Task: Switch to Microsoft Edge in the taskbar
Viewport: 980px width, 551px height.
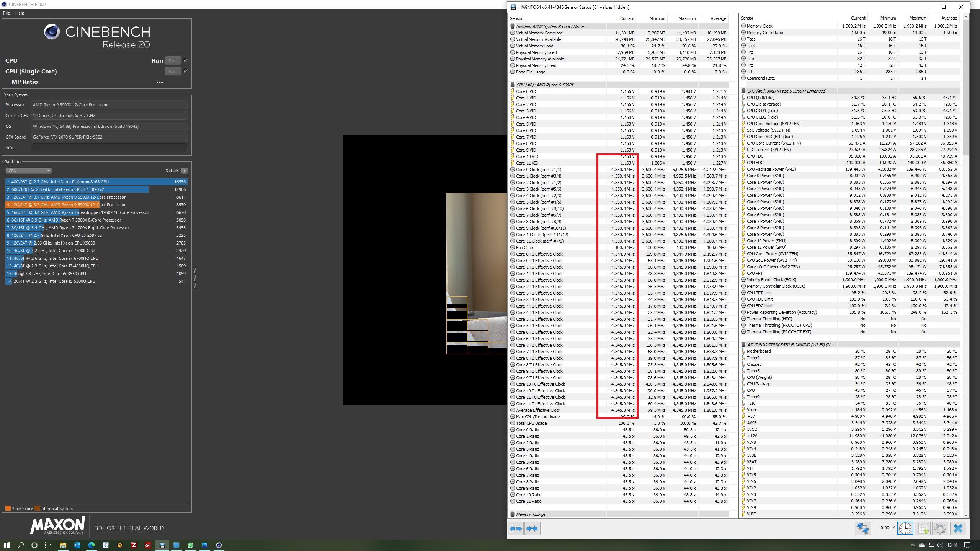Action: [x=91, y=545]
